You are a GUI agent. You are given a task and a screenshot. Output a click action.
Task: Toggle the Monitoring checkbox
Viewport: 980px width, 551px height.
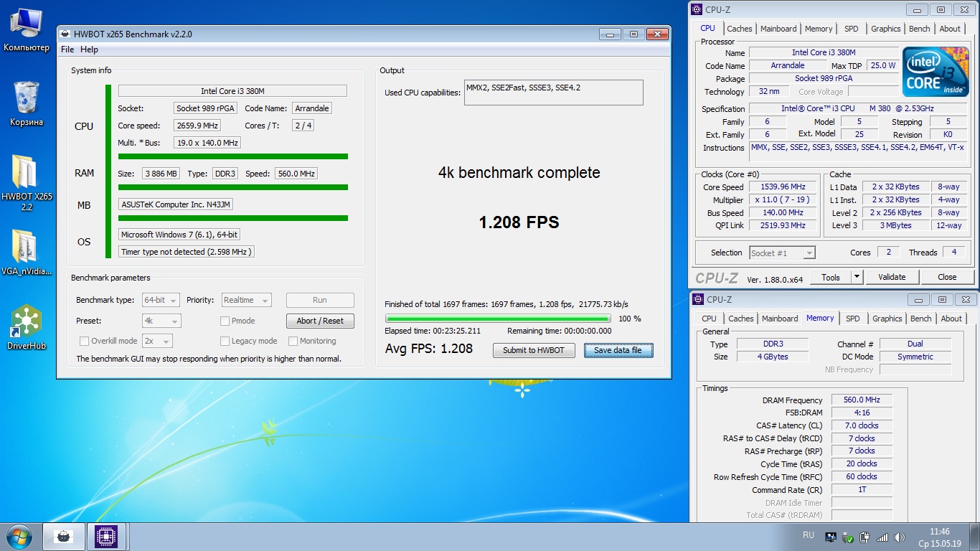click(x=293, y=341)
